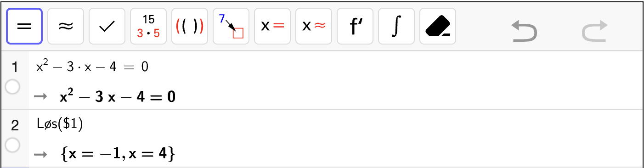Select the Expand parentheses tool
The image size is (644, 168).
[190, 26]
